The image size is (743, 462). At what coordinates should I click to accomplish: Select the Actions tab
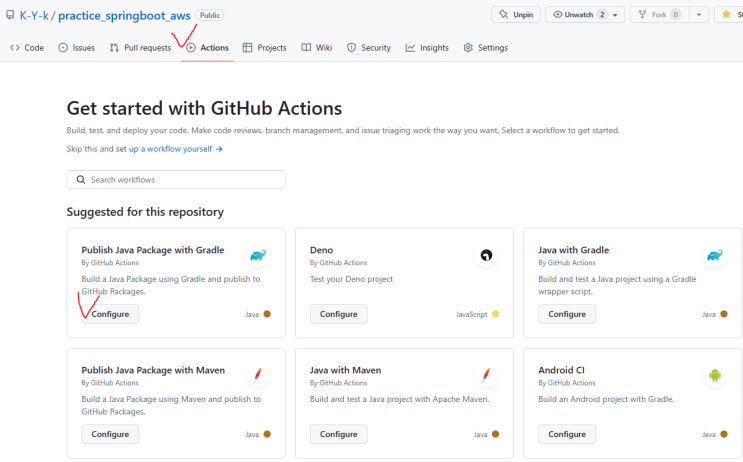tap(208, 48)
